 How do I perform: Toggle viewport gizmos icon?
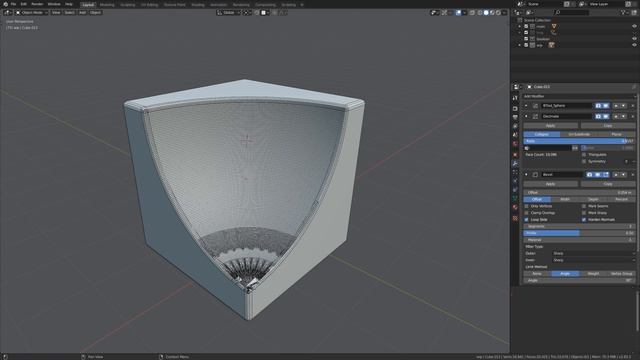tap(444, 13)
